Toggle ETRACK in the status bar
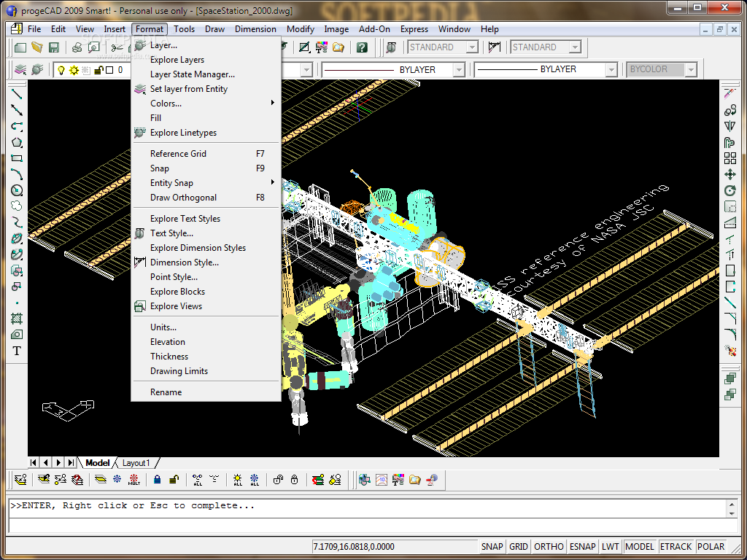This screenshot has width=747, height=560. (x=676, y=547)
